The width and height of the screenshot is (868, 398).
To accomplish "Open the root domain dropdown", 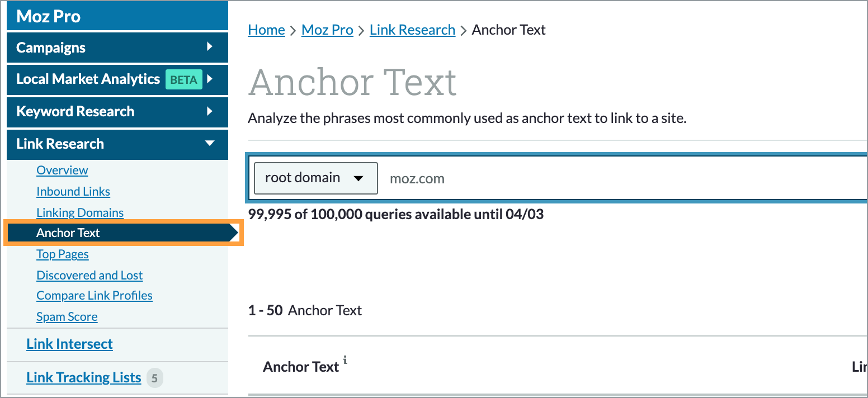I will point(315,178).
